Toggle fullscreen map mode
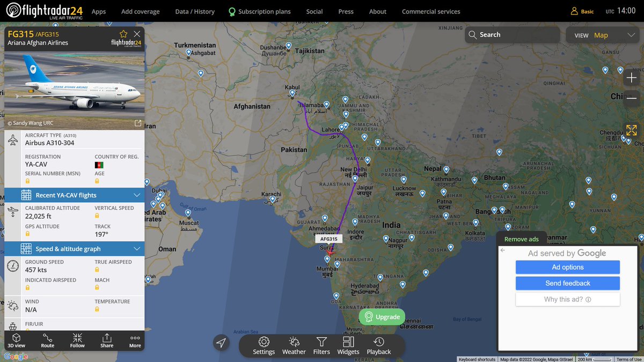This screenshot has height=362, width=644. click(x=632, y=130)
